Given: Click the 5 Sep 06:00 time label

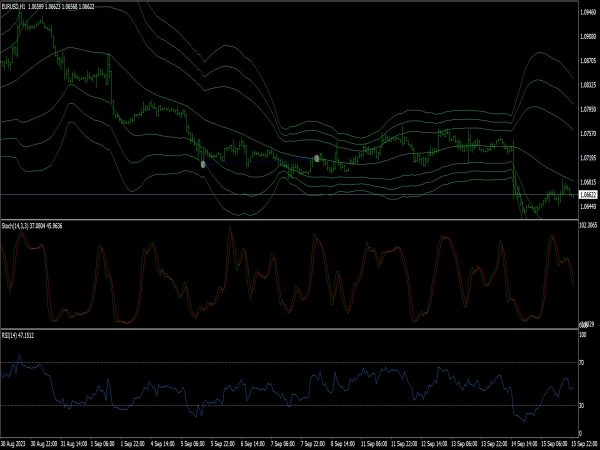Looking at the screenshot, I should tap(192, 444).
